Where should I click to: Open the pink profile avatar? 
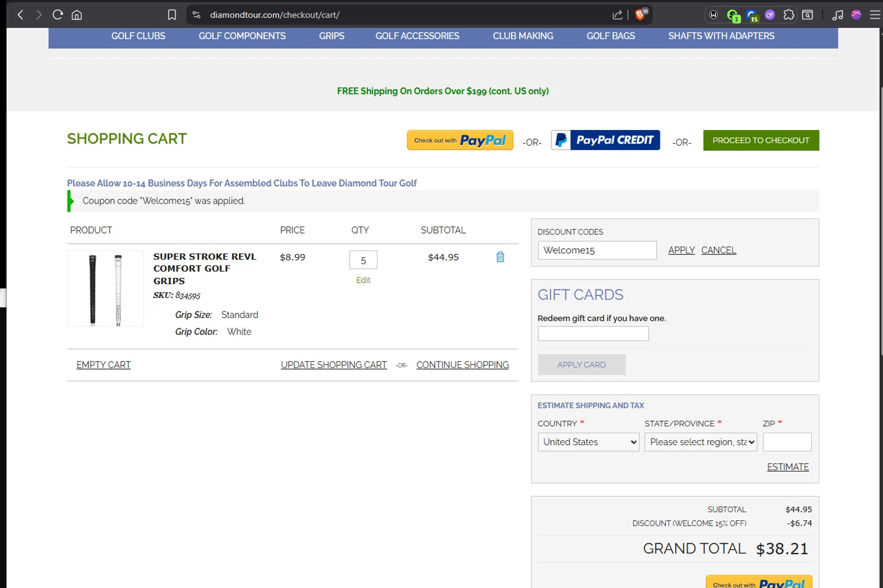click(x=857, y=15)
